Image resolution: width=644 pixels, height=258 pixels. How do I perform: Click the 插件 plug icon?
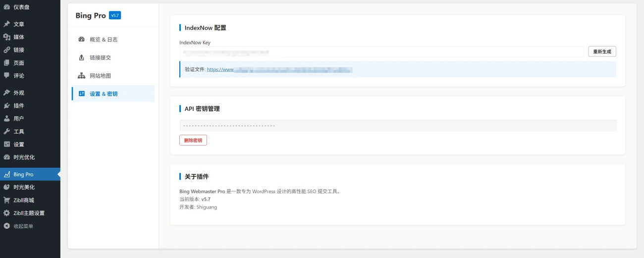[x=6, y=105]
